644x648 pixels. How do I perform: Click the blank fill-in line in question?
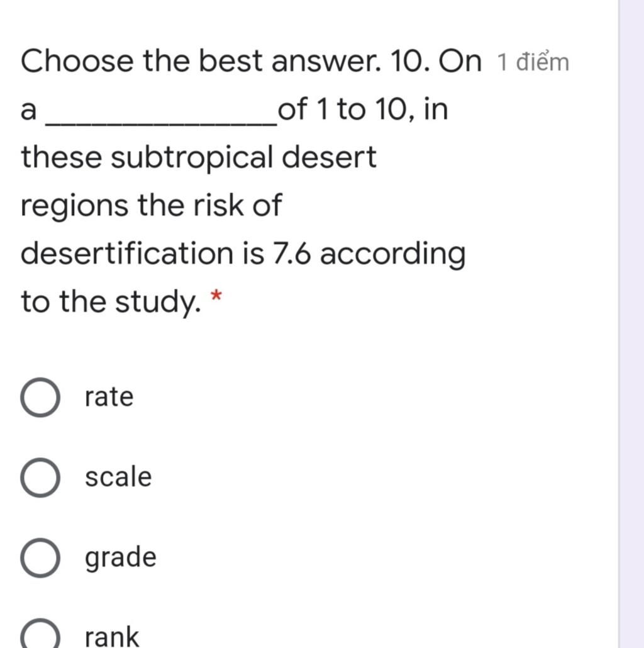coord(161,123)
